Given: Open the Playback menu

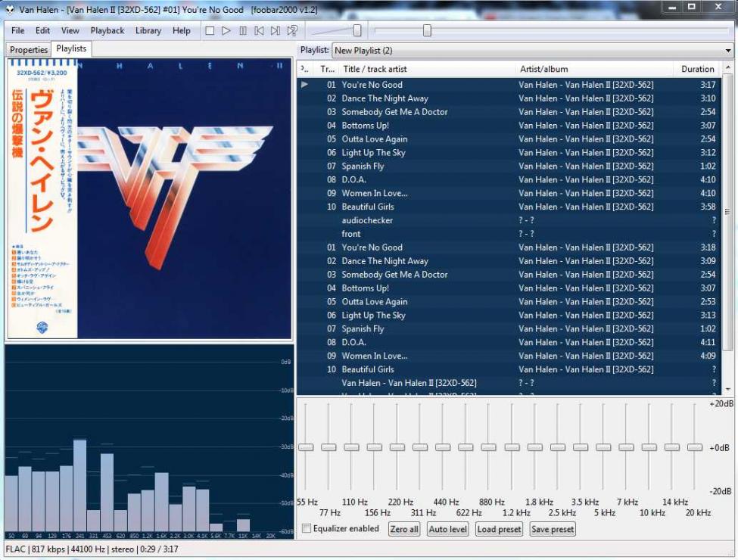Looking at the screenshot, I should [x=107, y=30].
